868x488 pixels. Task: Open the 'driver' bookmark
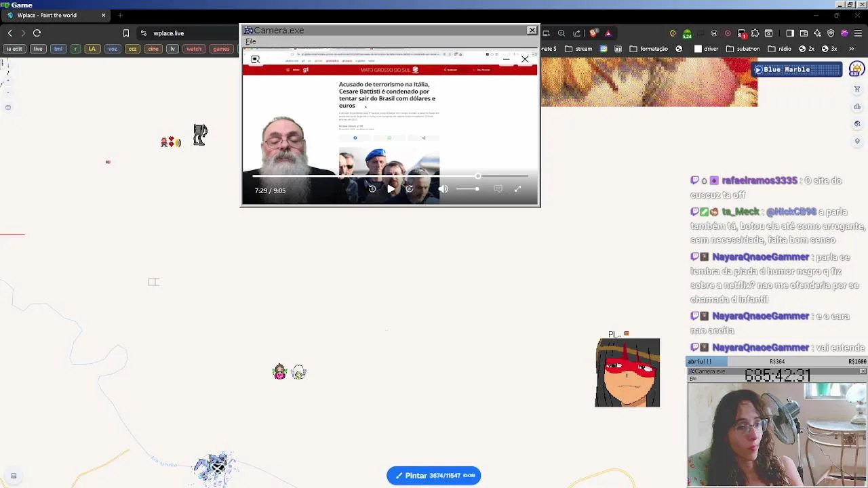(707, 49)
